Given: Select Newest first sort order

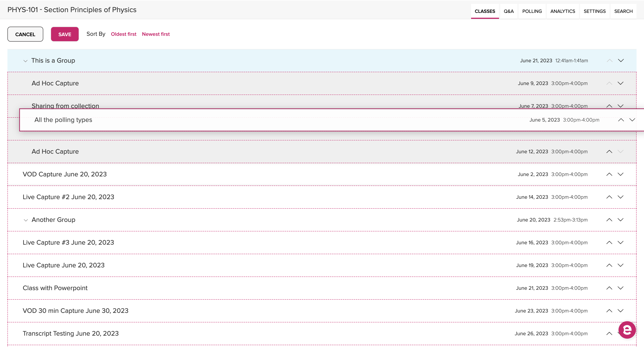Looking at the screenshot, I should coord(156,34).
